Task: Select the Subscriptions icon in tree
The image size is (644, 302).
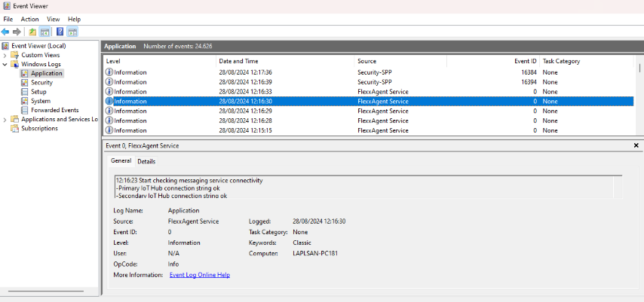Action: point(14,129)
